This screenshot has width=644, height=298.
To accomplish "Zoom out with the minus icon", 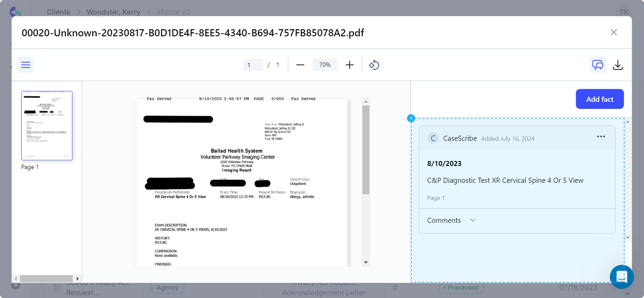I will [300, 65].
